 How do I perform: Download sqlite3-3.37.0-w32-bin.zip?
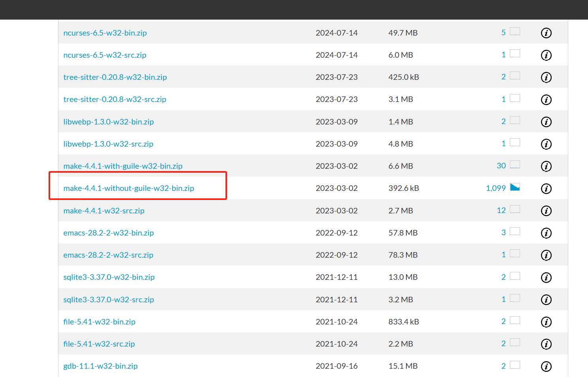(x=109, y=277)
